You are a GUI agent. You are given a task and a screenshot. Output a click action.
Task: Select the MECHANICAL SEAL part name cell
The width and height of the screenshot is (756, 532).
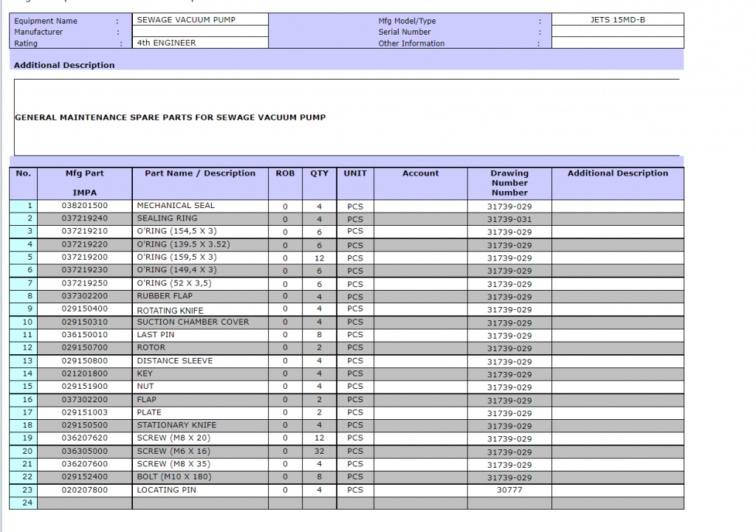point(200,206)
